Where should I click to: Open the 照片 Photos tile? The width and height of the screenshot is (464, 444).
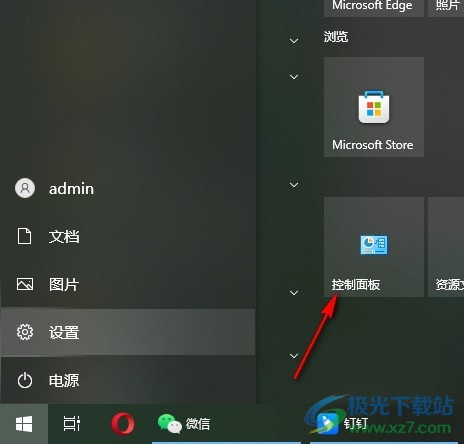coord(446,8)
